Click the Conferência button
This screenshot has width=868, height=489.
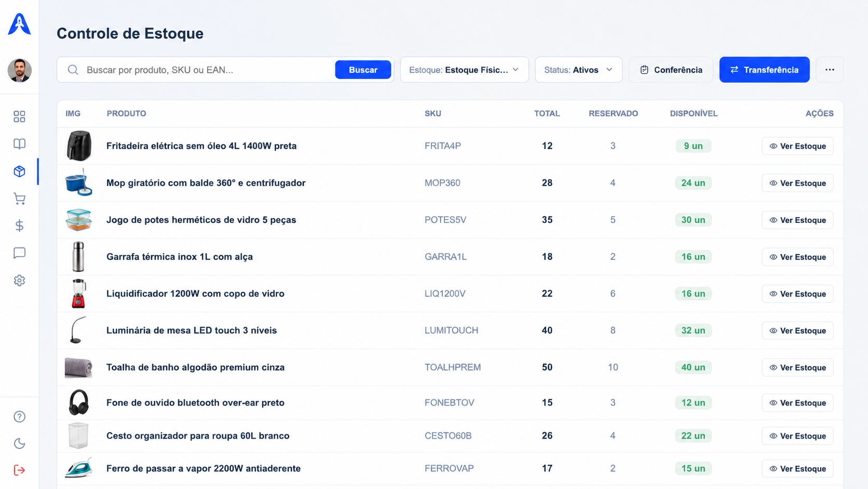[671, 70]
